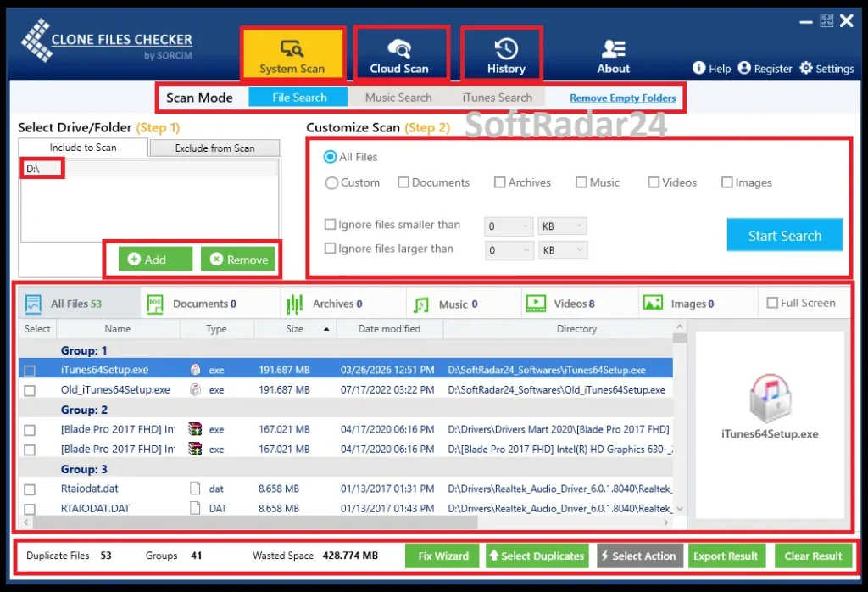The image size is (868, 592).
Task: Open the Include to Scan tab
Action: pyautogui.click(x=83, y=148)
